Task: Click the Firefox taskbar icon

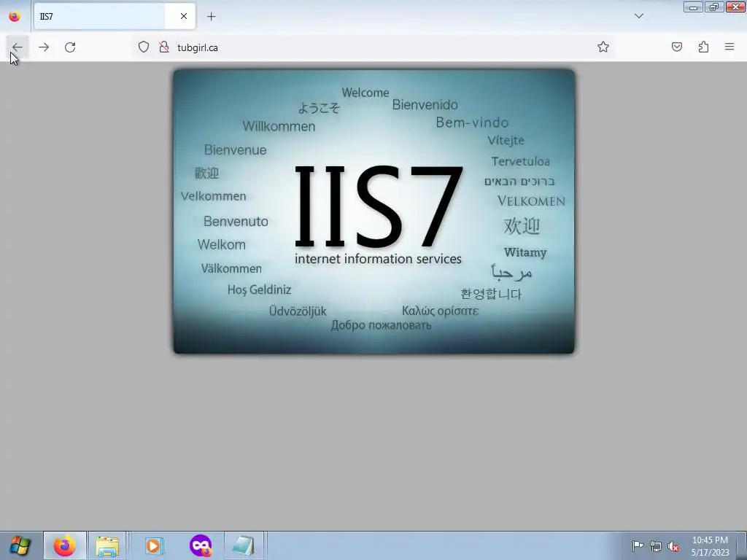Action: tap(65, 545)
